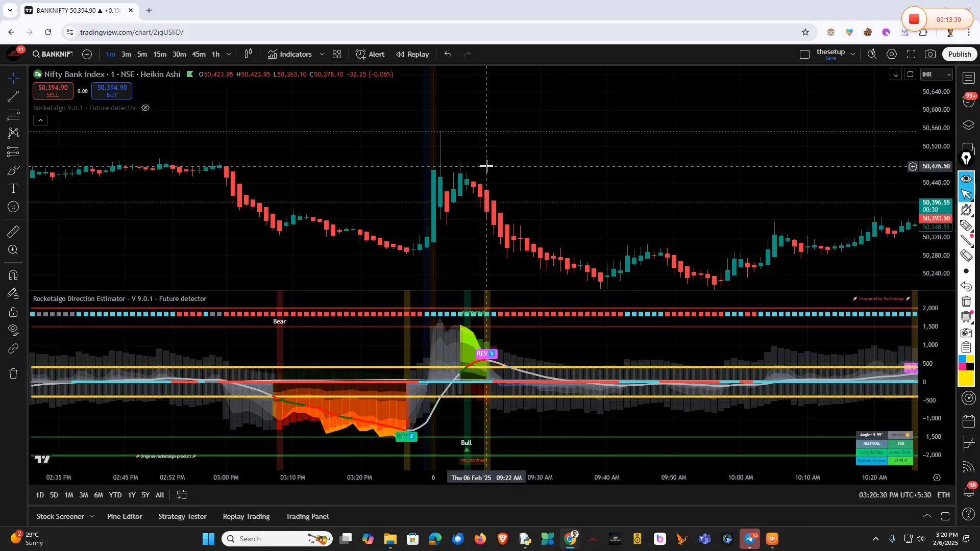This screenshot has height=551, width=980.
Task: Take a chart snapshot using the camera icon
Action: click(x=930, y=54)
